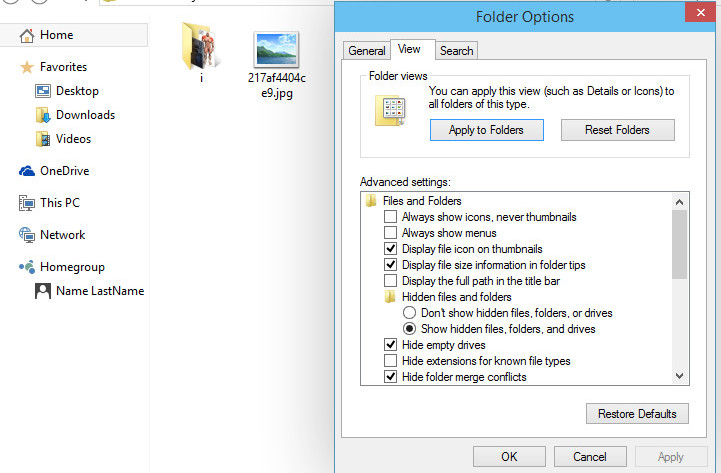The height and width of the screenshot is (473, 721).
Task: Click the Reset Folders button
Action: pyautogui.click(x=618, y=130)
